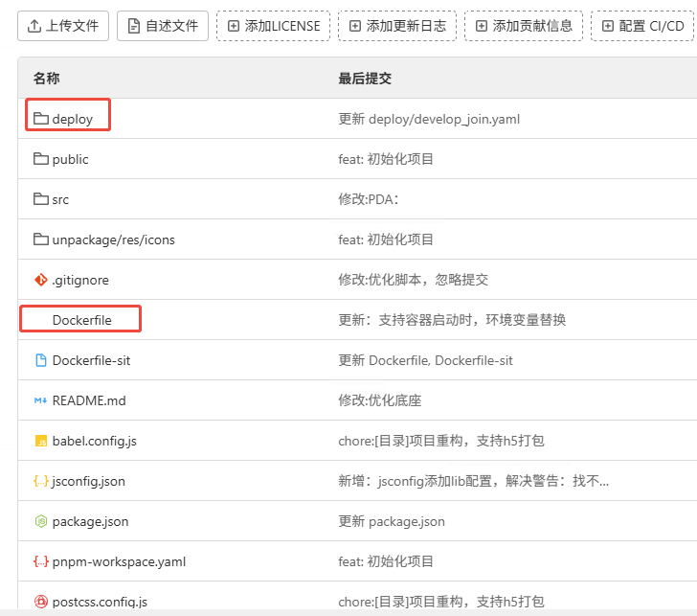
Task: Click the postcss.config.js file icon
Action: click(x=41, y=602)
